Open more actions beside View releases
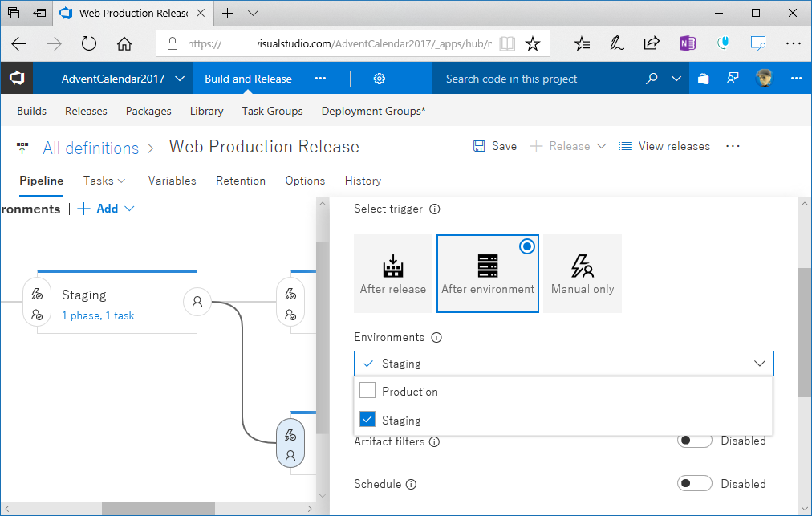This screenshot has width=812, height=516. coord(733,146)
